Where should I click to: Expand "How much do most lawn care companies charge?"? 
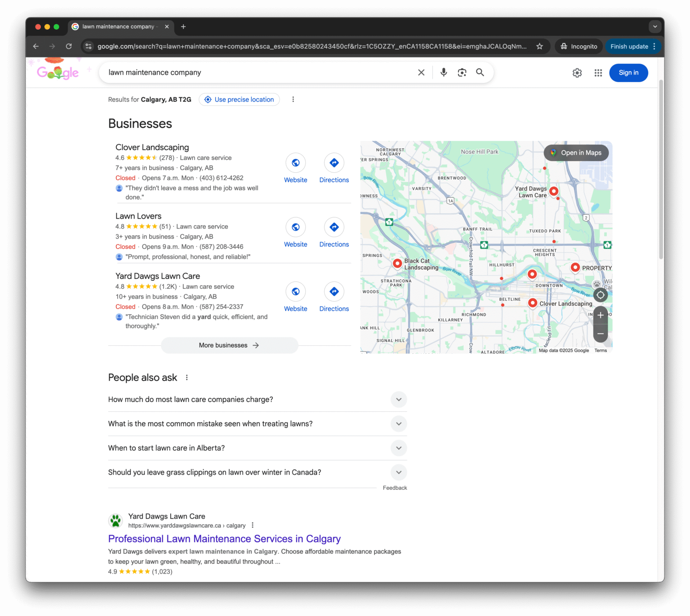point(398,400)
